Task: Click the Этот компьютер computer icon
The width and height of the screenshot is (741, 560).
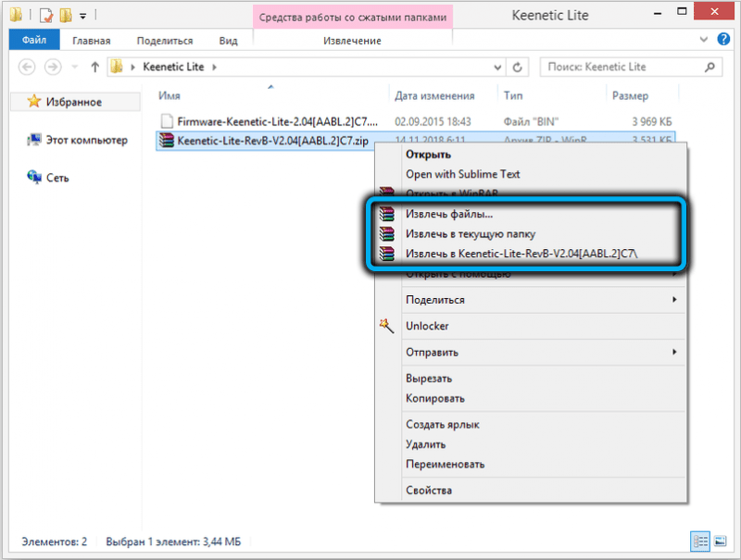Action: point(34,140)
